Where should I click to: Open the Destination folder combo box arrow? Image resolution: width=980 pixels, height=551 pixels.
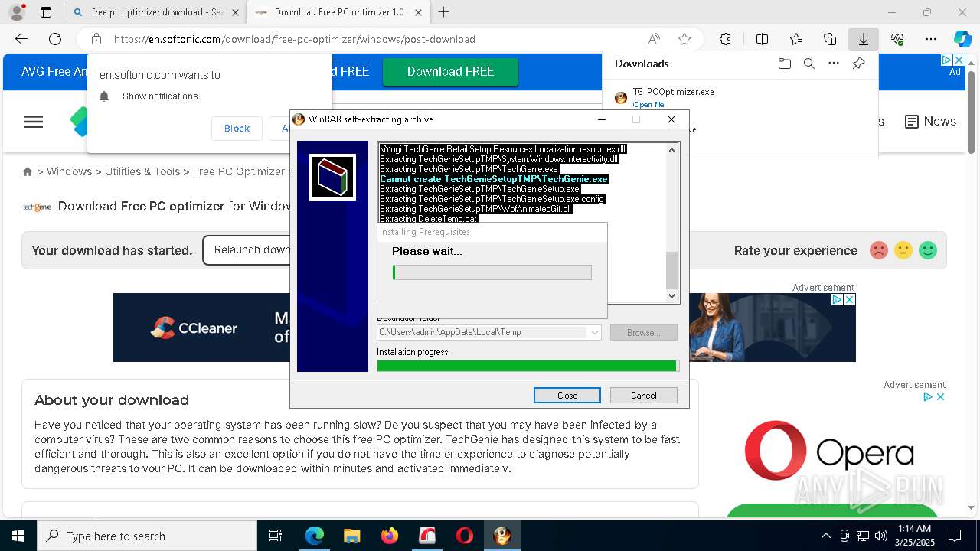point(594,332)
